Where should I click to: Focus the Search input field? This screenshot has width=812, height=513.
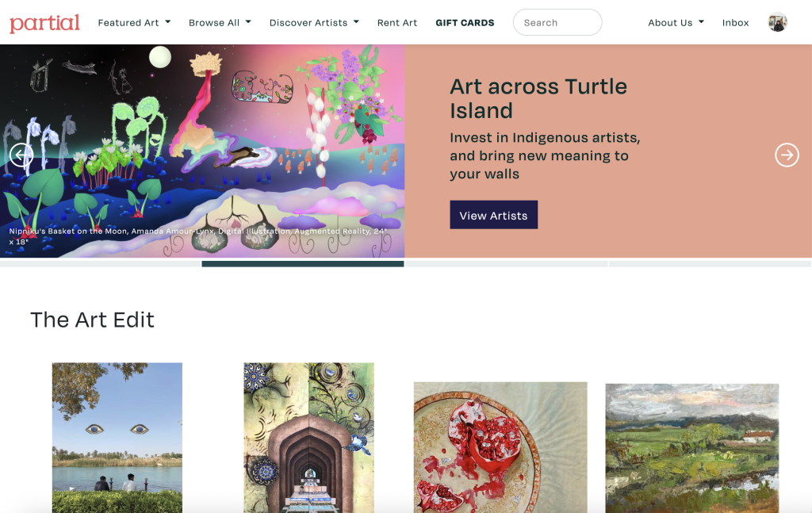[x=557, y=22]
